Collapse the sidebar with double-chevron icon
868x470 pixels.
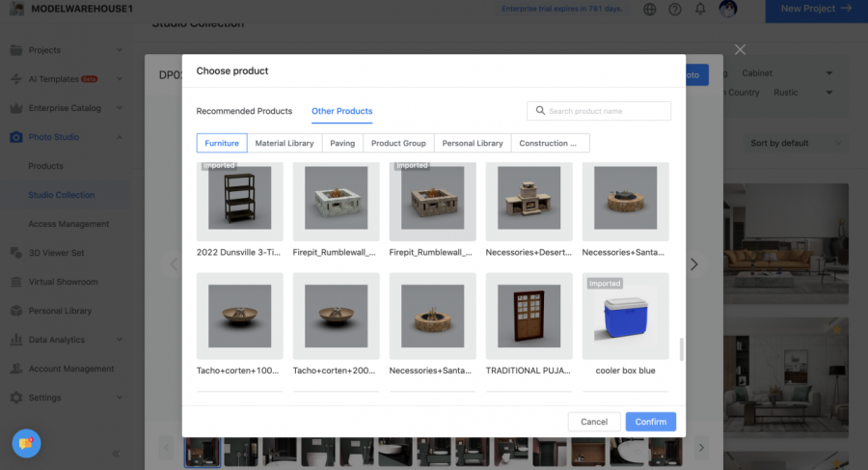point(116,454)
